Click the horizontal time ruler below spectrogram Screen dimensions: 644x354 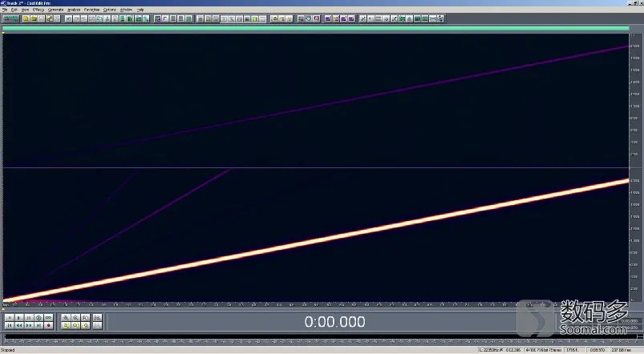(315, 305)
